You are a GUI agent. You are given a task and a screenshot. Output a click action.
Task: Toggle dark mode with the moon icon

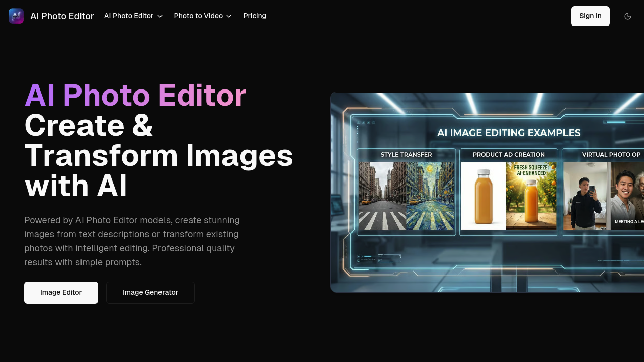(x=628, y=16)
